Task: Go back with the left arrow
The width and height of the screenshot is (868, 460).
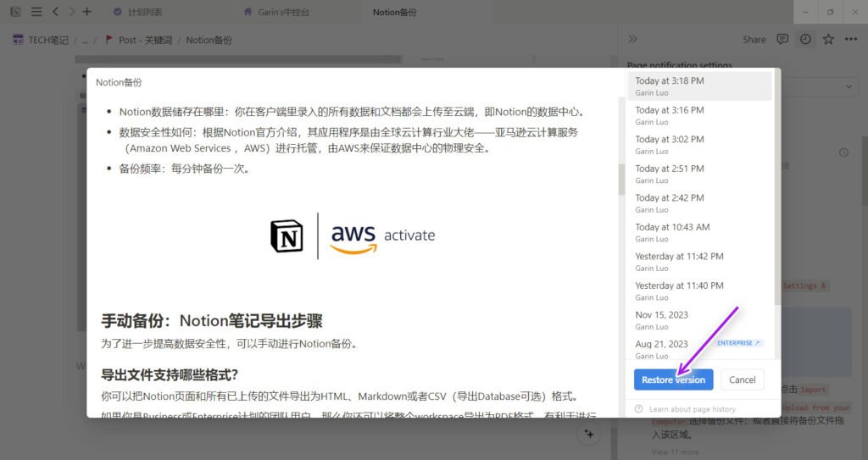Action: [x=55, y=12]
